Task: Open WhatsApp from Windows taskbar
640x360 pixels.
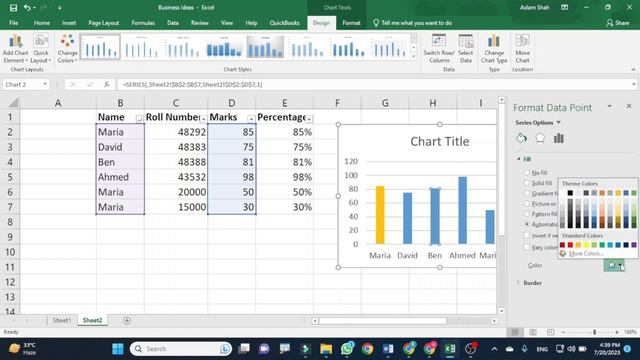Action: coord(347,349)
